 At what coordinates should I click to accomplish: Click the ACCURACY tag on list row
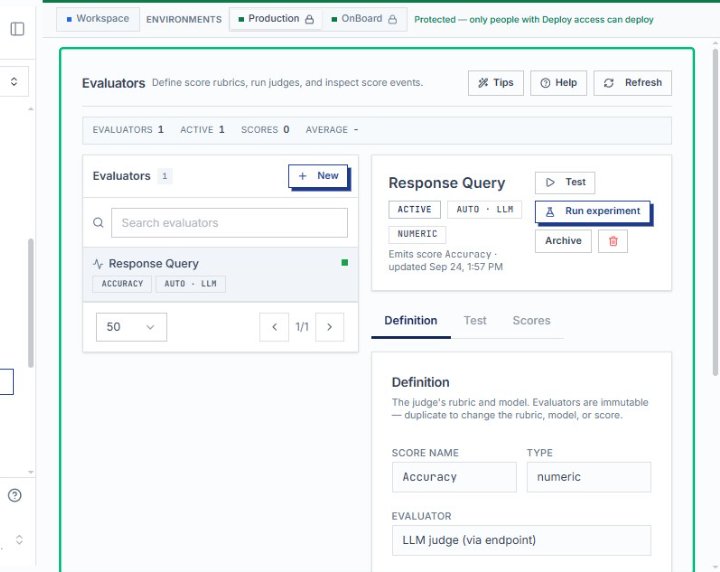coord(122,284)
